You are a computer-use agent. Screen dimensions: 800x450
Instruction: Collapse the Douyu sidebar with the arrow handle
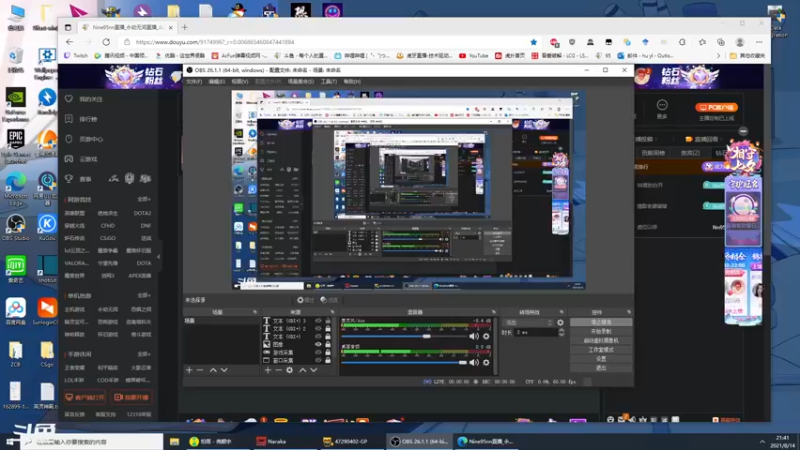point(159,257)
